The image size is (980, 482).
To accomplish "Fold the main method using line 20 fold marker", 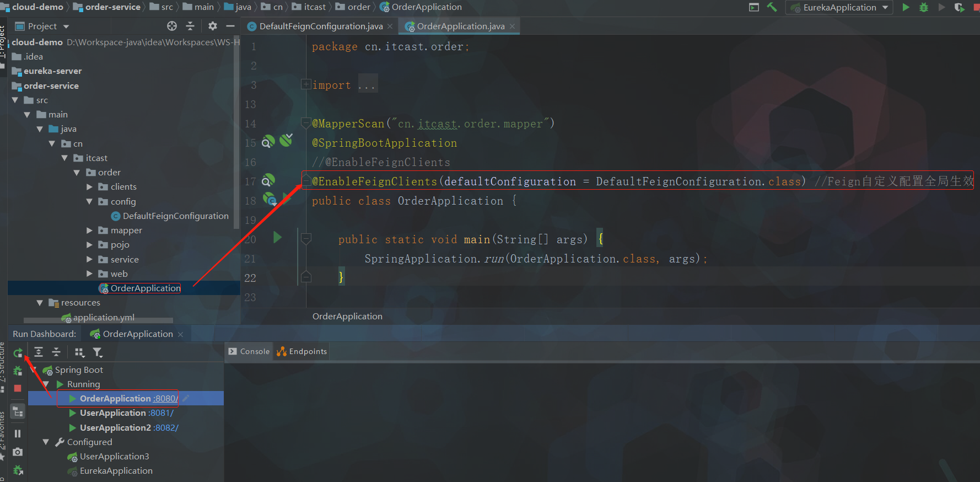I will (306, 239).
